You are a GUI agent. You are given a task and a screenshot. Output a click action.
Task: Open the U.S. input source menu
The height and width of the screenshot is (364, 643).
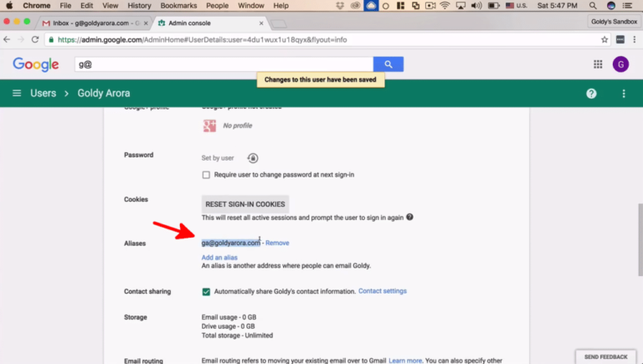(517, 5)
